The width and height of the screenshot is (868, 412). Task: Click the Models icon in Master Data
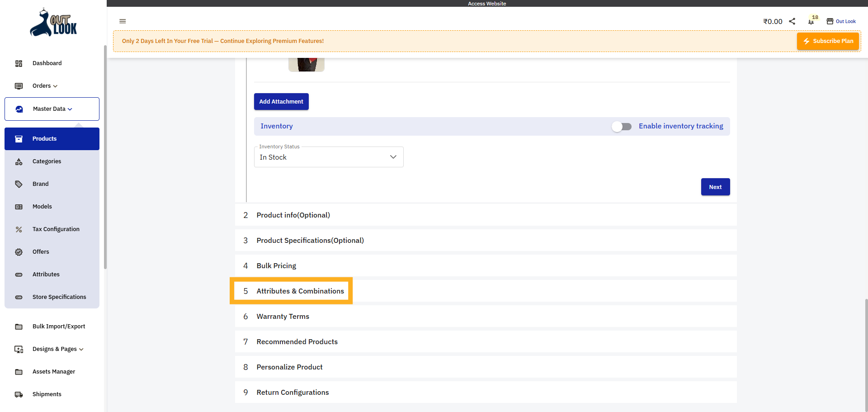(19, 207)
